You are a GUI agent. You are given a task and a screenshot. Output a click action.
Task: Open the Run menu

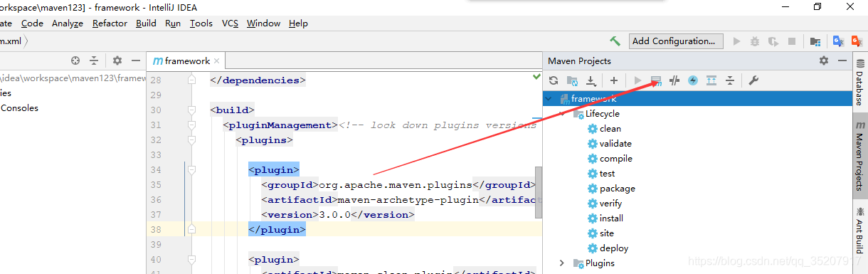[x=173, y=23]
